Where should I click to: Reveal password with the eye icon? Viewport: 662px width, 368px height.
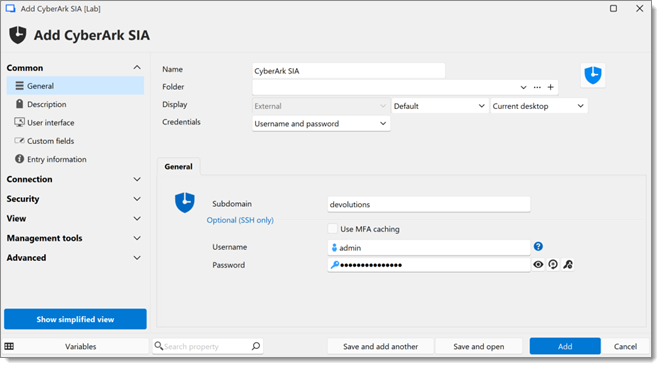click(538, 265)
